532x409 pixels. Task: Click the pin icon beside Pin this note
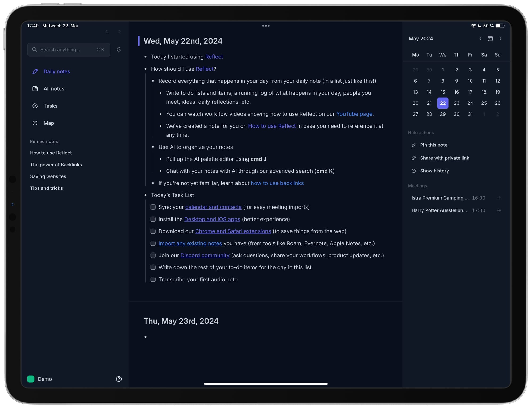click(x=414, y=145)
